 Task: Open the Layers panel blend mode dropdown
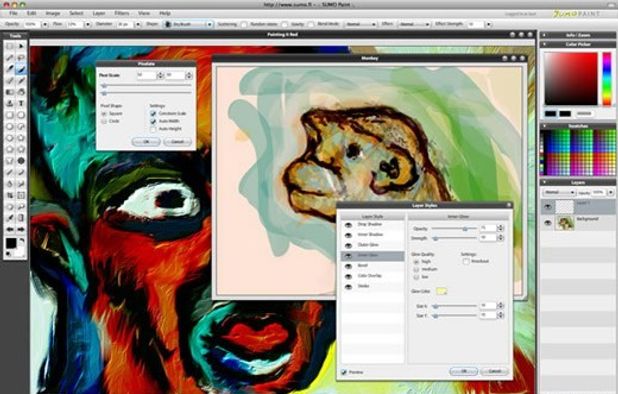(x=559, y=192)
